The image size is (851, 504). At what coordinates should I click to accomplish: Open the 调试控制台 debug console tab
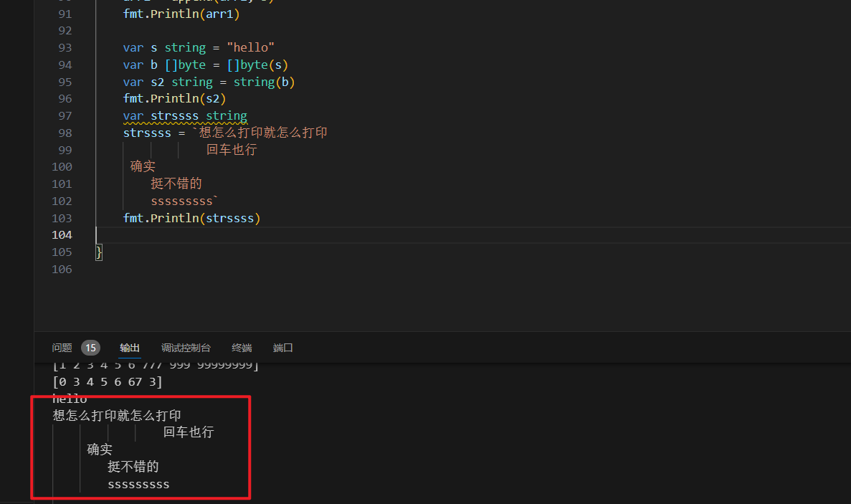[x=186, y=348]
